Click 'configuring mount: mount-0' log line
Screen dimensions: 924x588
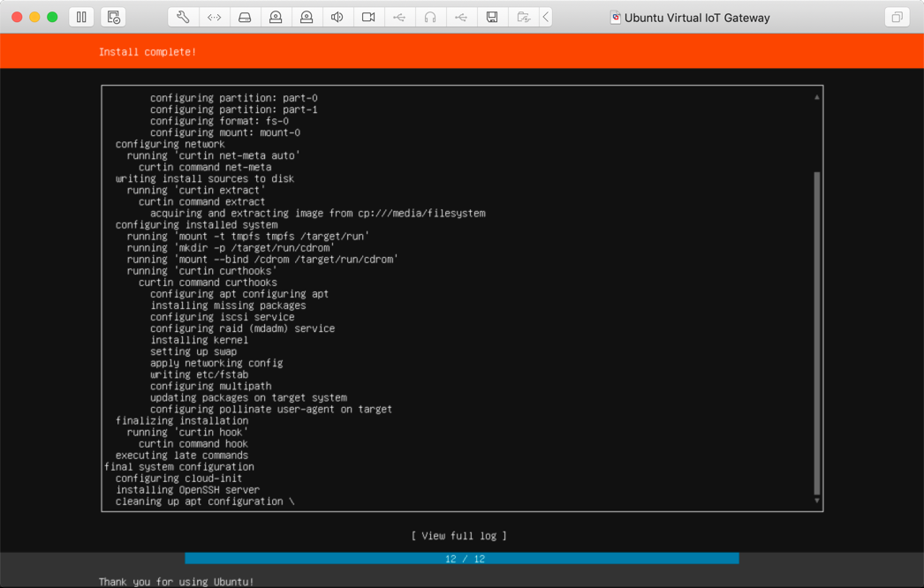225,132
